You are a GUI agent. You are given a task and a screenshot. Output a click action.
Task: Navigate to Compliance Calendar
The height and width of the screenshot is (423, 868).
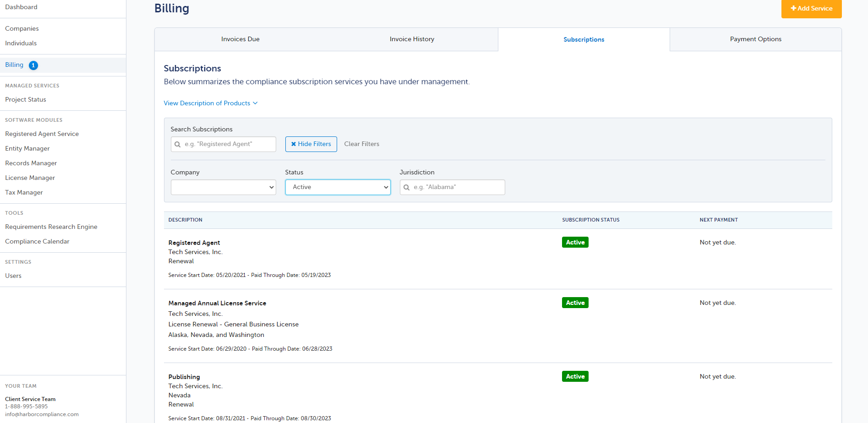[x=37, y=241]
